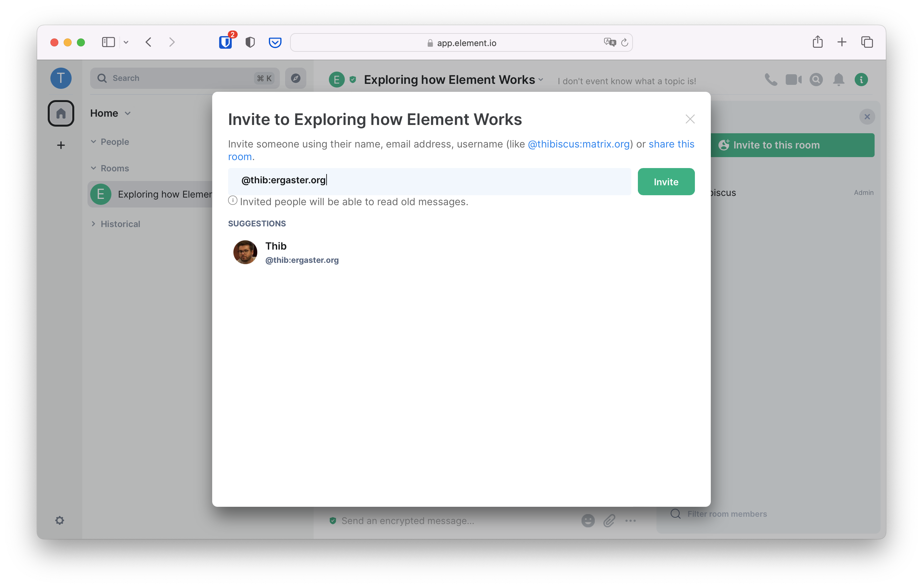
Task: Click the Home space icon
Action: (x=61, y=113)
